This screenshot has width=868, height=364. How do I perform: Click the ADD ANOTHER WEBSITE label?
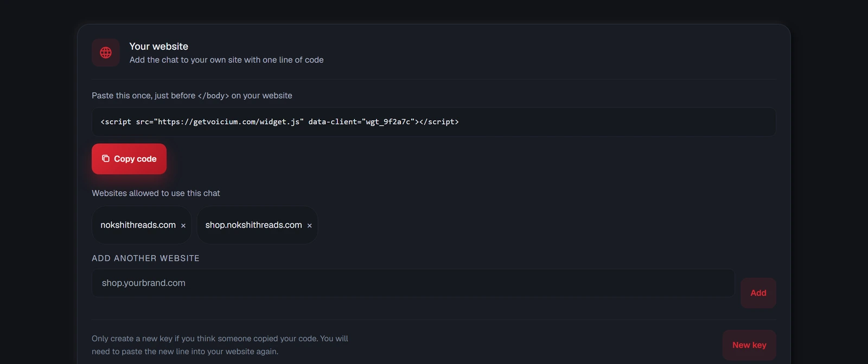[x=145, y=258]
